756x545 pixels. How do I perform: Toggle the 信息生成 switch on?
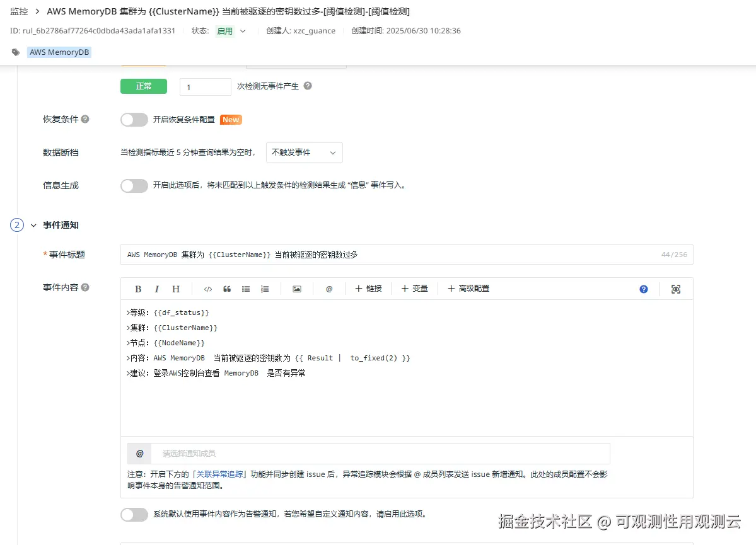click(x=134, y=185)
